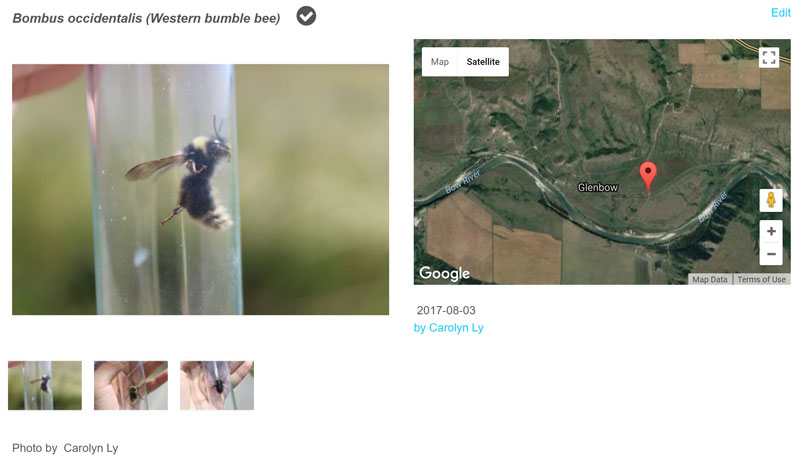Open the Google logo on the map
Screen dimensions: 800x466
[x=444, y=273]
